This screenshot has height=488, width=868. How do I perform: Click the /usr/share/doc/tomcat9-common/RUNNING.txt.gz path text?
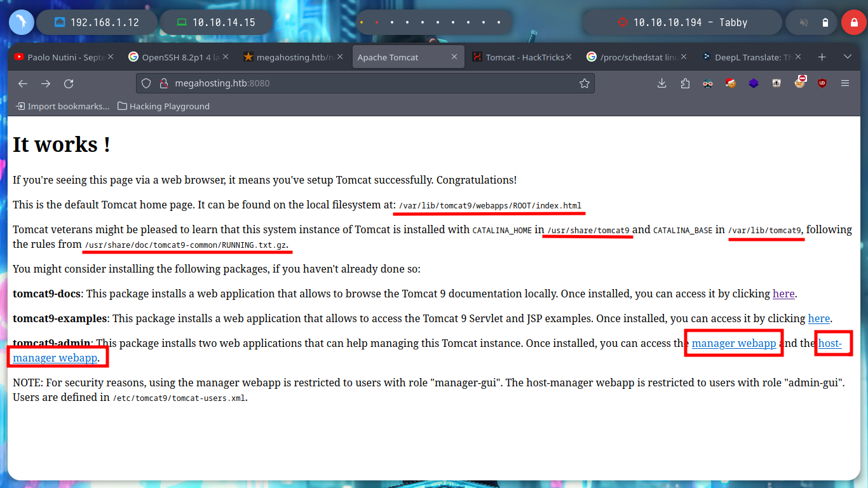pyautogui.click(x=186, y=245)
